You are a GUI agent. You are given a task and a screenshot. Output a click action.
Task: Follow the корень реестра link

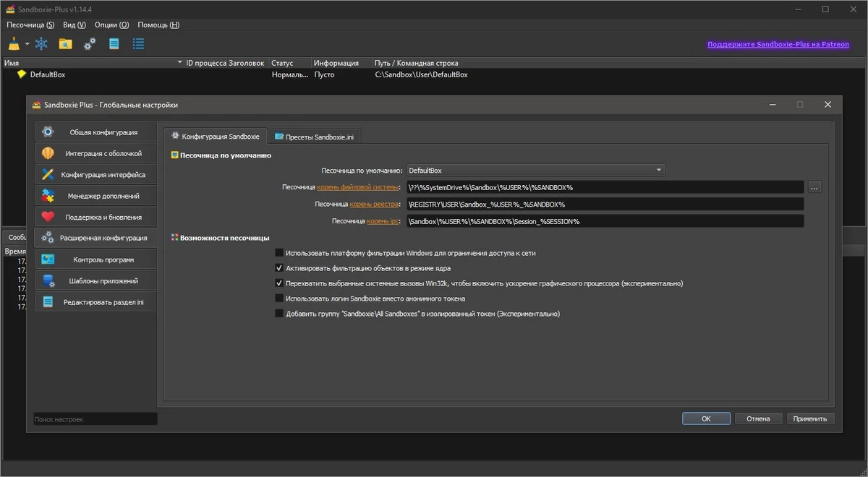coord(375,205)
